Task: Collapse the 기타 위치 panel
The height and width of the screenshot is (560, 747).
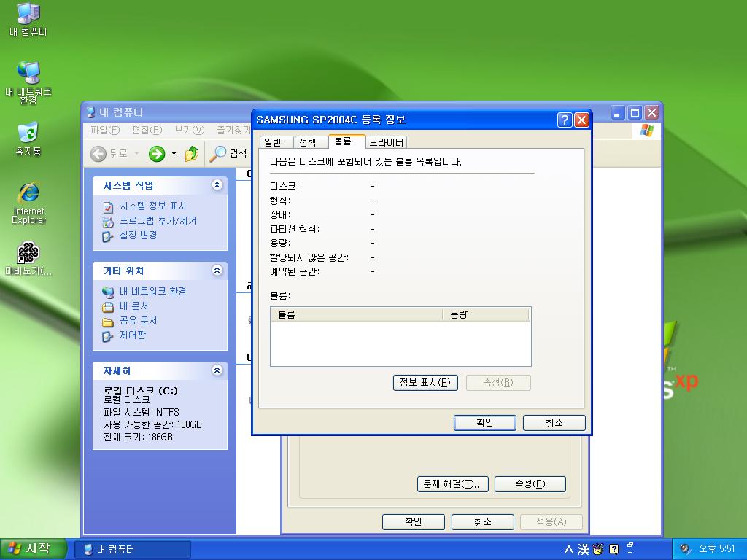Action: coord(217,271)
